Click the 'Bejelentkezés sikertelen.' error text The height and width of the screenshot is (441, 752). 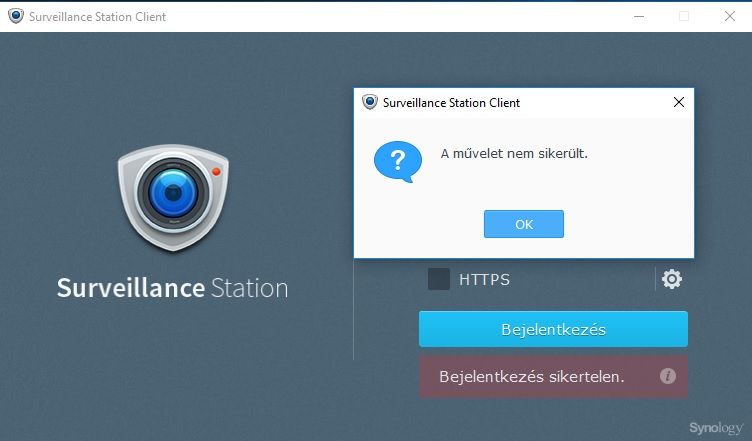(532, 377)
